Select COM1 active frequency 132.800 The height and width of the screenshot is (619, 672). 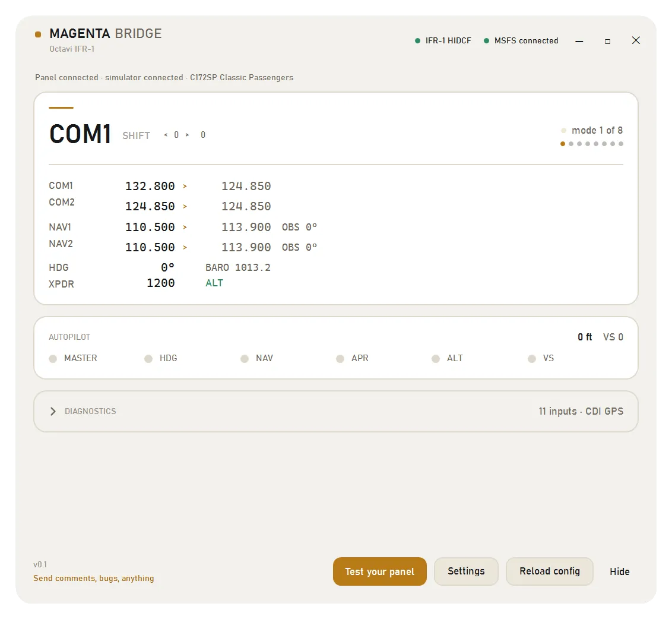(150, 186)
